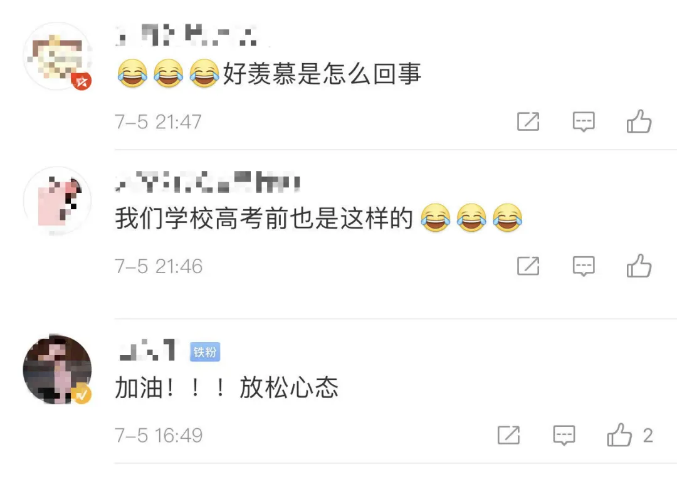Repost the '好羡慕是怎么回事' comment
The image size is (693, 480).
(x=528, y=122)
